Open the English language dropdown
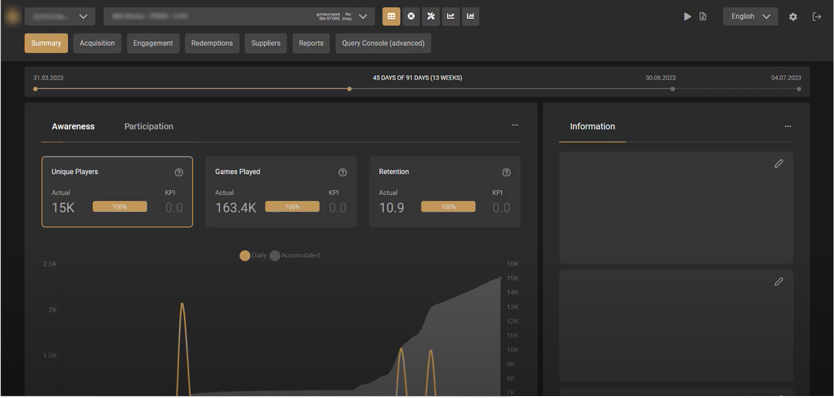The height and width of the screenshot is (398, 834). coord(750,16)
